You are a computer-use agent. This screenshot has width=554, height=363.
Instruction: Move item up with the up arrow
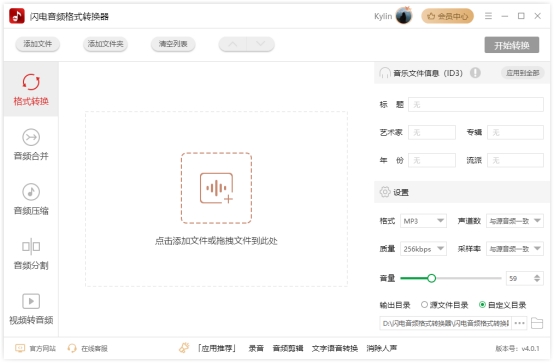point(232,44)
